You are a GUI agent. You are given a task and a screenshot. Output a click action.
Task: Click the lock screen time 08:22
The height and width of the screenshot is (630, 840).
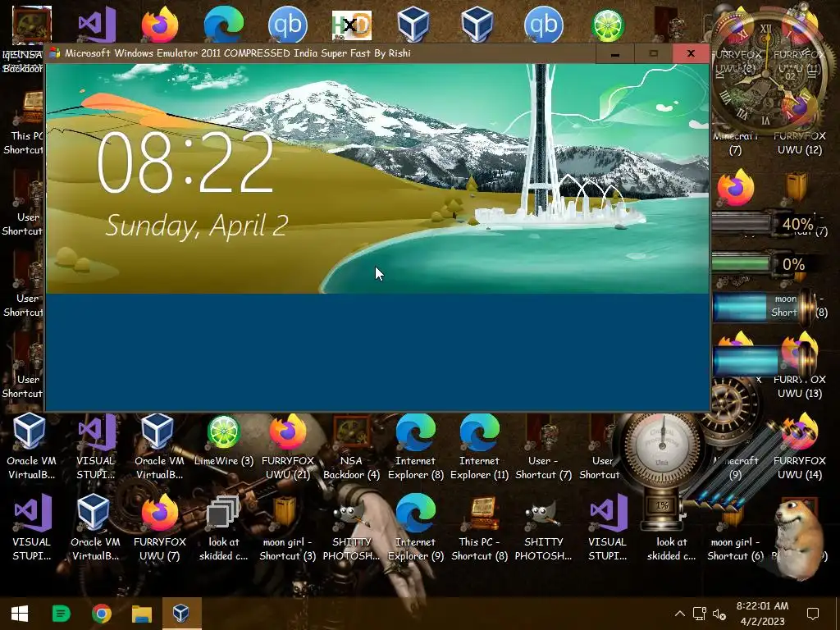[185, 162]
